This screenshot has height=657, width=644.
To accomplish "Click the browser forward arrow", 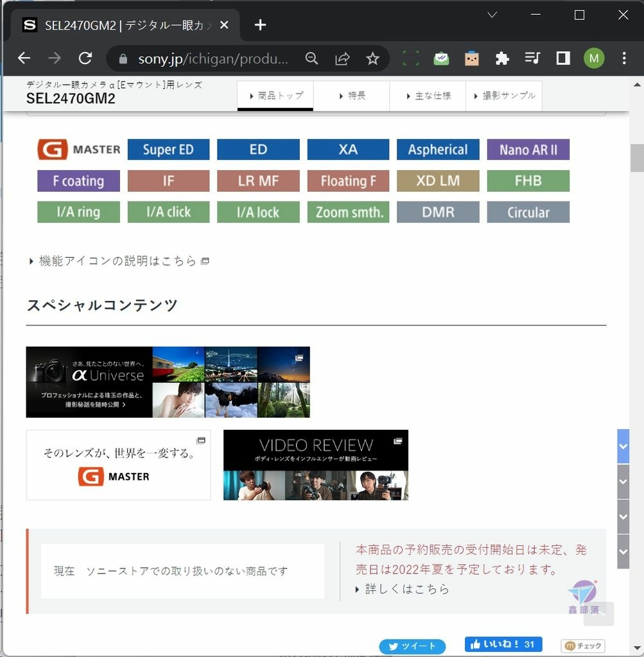I will (55, 58).
